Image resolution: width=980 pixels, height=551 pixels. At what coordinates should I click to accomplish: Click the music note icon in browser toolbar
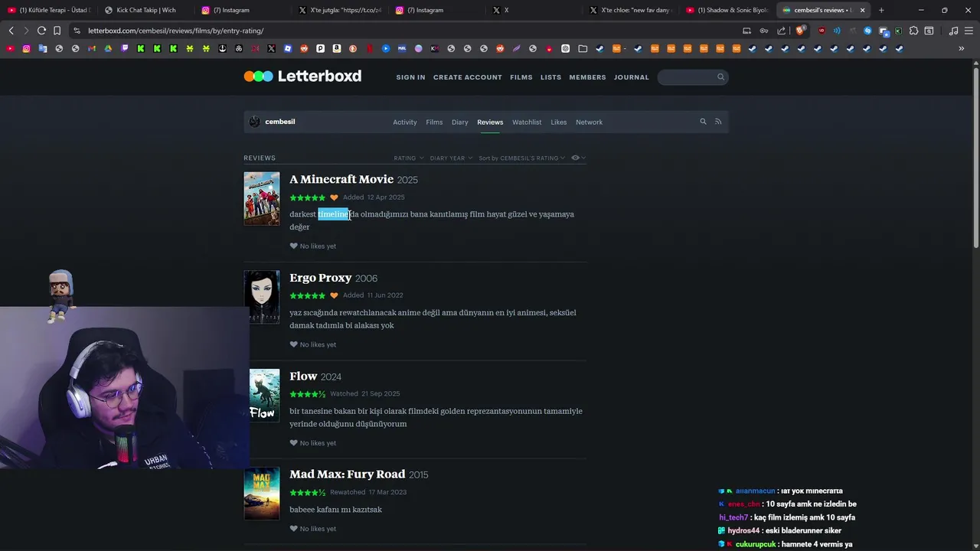[x=953, y=31]
